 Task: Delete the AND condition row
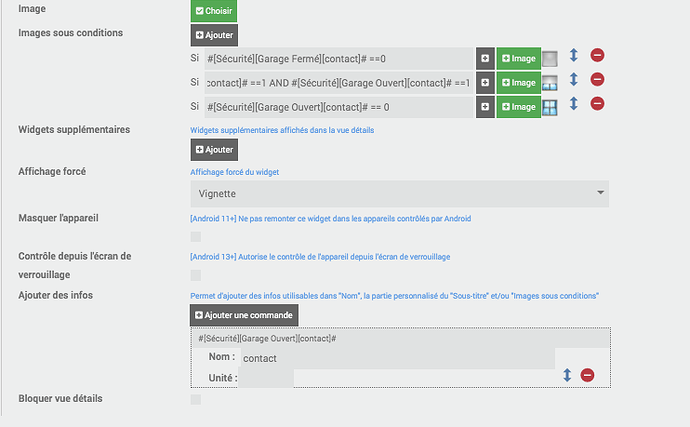tap(598, 80)
